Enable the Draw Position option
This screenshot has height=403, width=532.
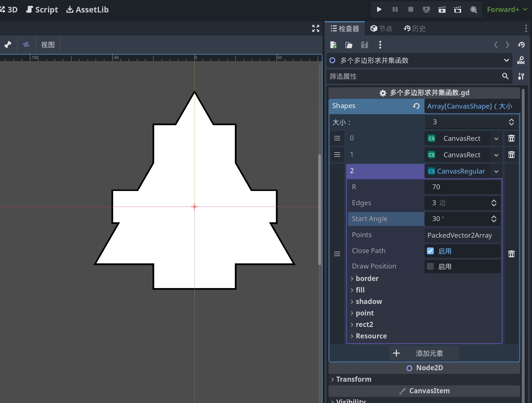[x=430, y=266]
